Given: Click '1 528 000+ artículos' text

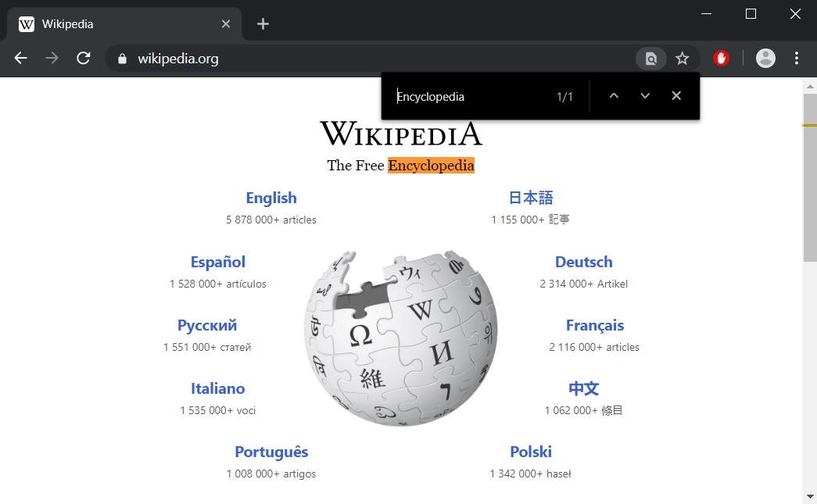Looking at the screenshot, I should [x=218, y=284].
